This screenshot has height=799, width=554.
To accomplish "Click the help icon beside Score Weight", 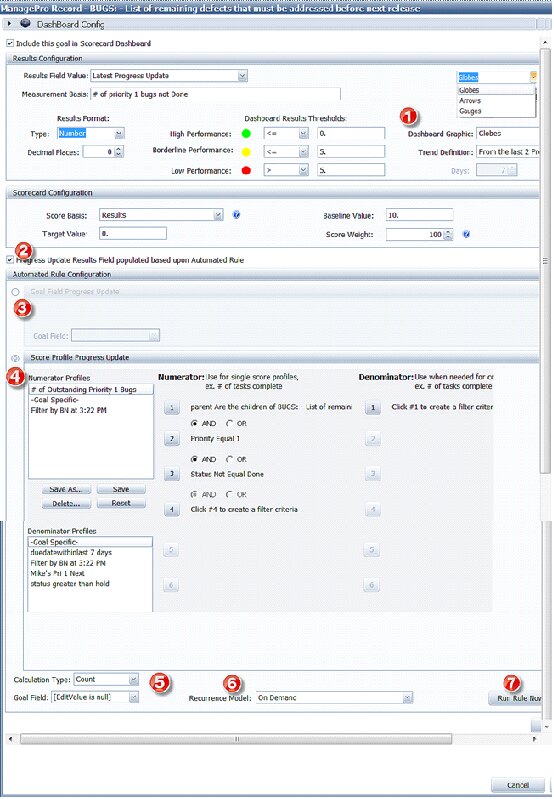I will [x=466, y=234].
